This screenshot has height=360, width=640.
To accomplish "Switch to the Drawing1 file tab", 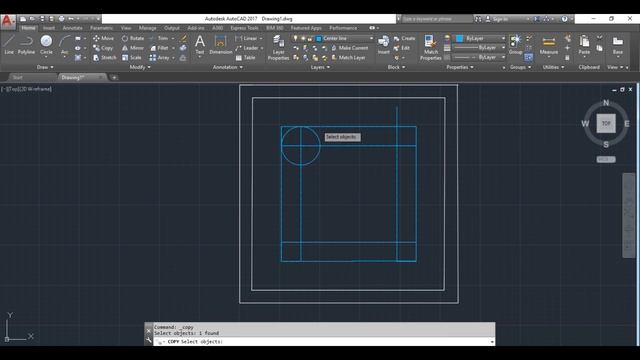I will (x=82, y=78).
